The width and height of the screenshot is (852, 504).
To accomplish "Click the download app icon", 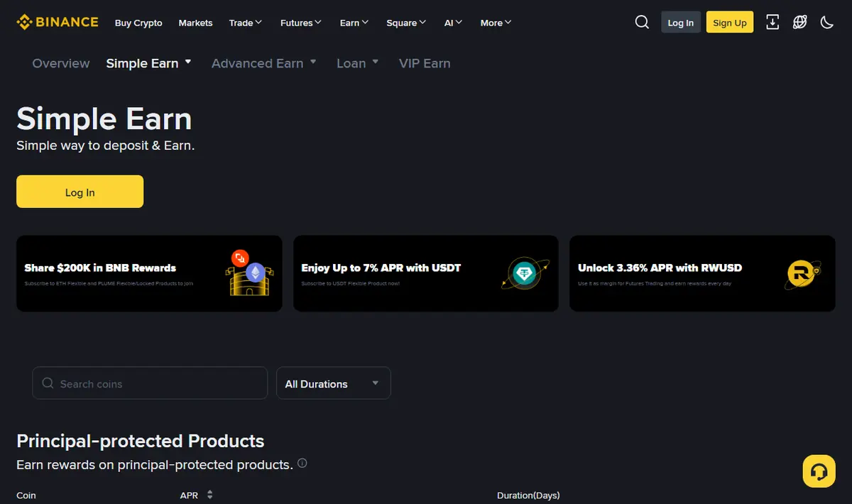I will coord(772,22).
